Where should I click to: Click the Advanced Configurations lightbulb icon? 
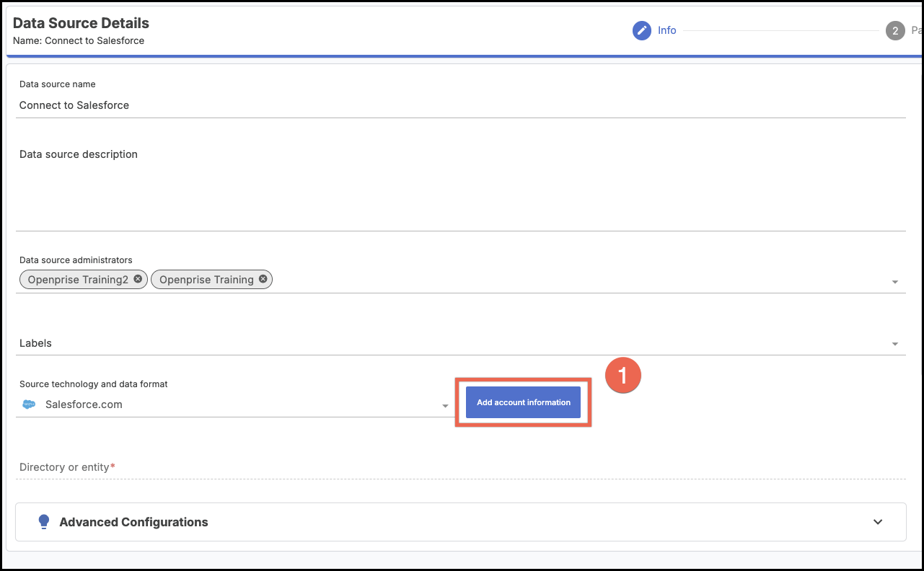pyautogui.click(x=44, y=522)
